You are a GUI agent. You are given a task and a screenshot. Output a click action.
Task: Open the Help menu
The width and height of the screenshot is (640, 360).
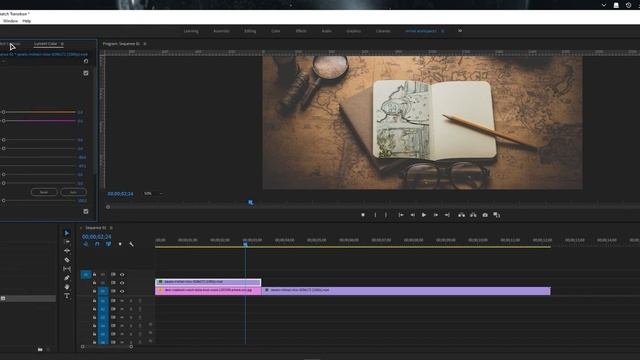pyautogui.click(x=27, y=21)
